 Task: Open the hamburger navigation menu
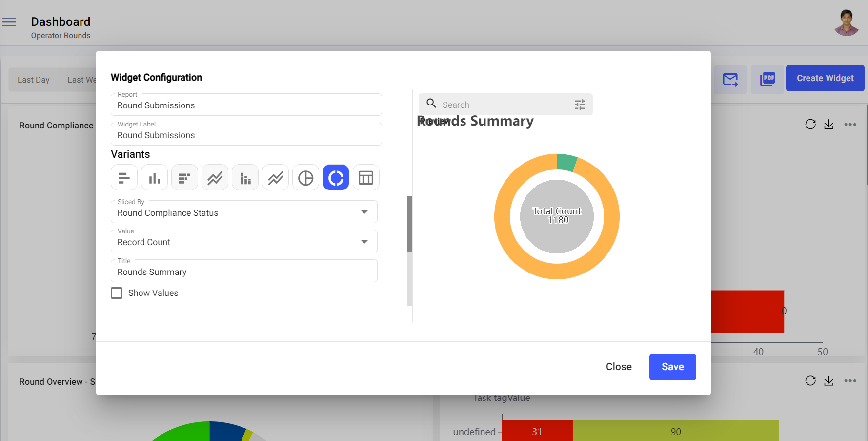pos(9,22)
